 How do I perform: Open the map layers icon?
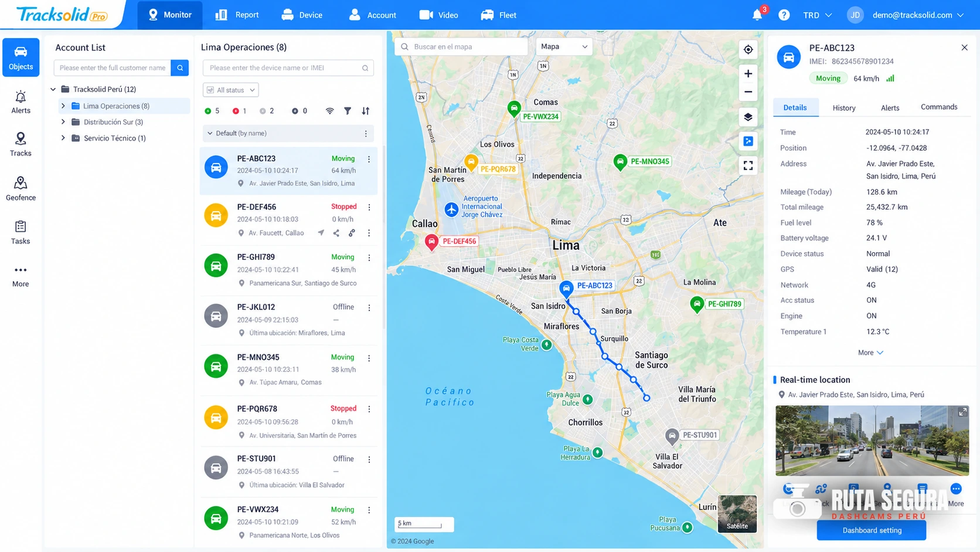[748, 117]
